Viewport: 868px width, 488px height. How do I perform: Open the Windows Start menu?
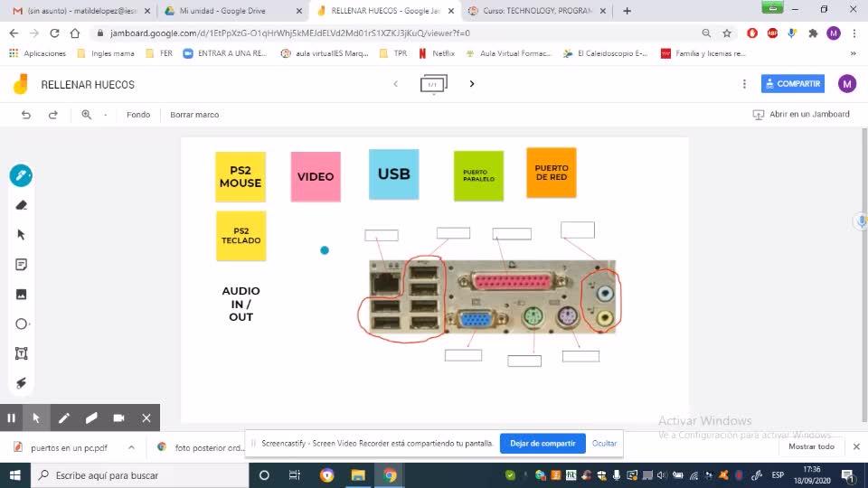pos(15,475)
